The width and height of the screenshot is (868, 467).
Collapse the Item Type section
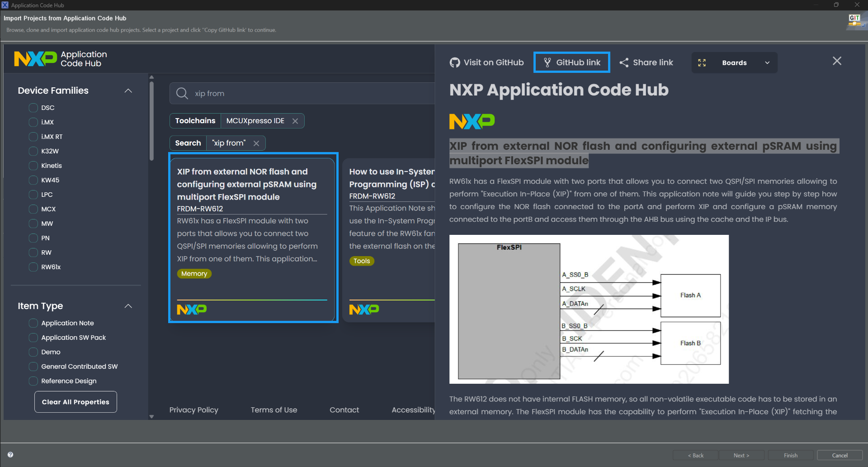128,306
